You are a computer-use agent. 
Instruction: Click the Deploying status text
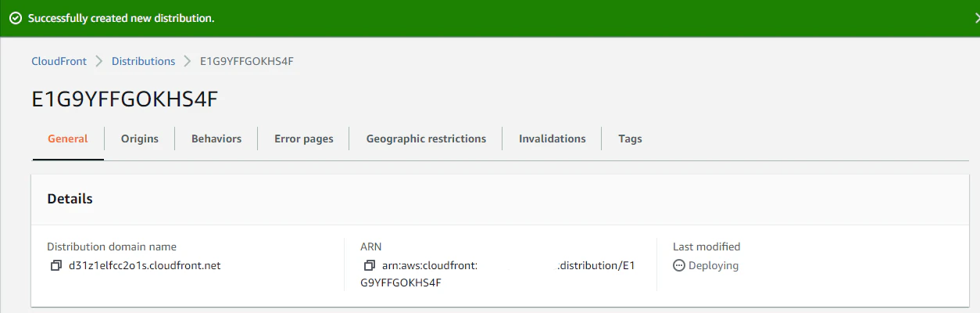tap(714, 266)
